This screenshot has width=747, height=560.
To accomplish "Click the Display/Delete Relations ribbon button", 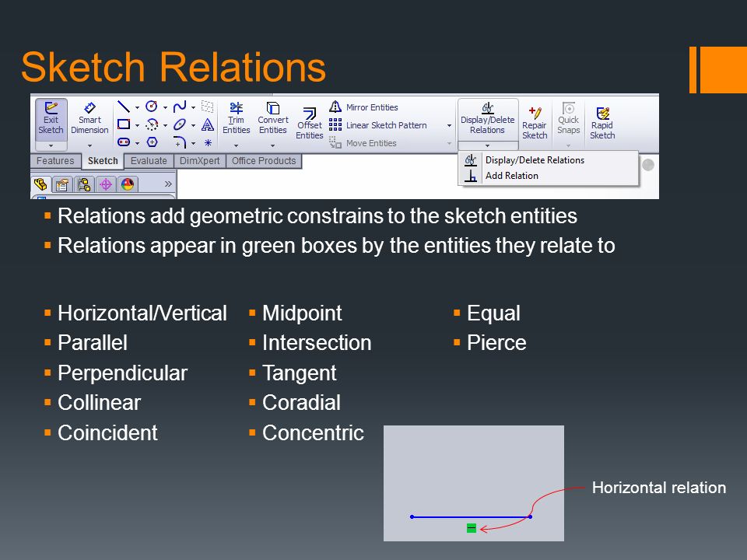I will [x=487, y=119].
